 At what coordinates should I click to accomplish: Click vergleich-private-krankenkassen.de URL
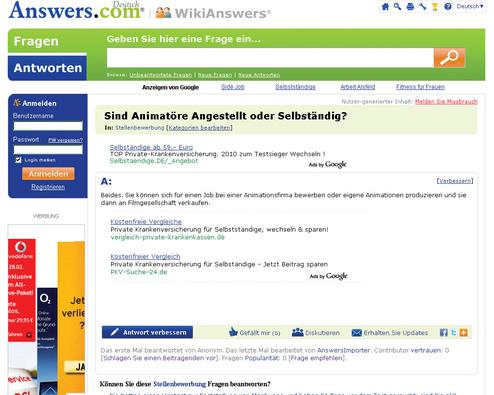click(167, 237)
